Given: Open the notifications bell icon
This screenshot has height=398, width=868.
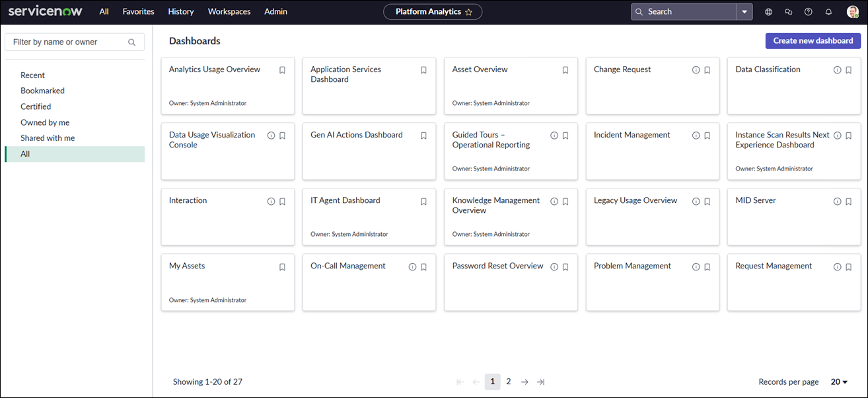Looking at the screenshot, I should [x=828, y=12].
